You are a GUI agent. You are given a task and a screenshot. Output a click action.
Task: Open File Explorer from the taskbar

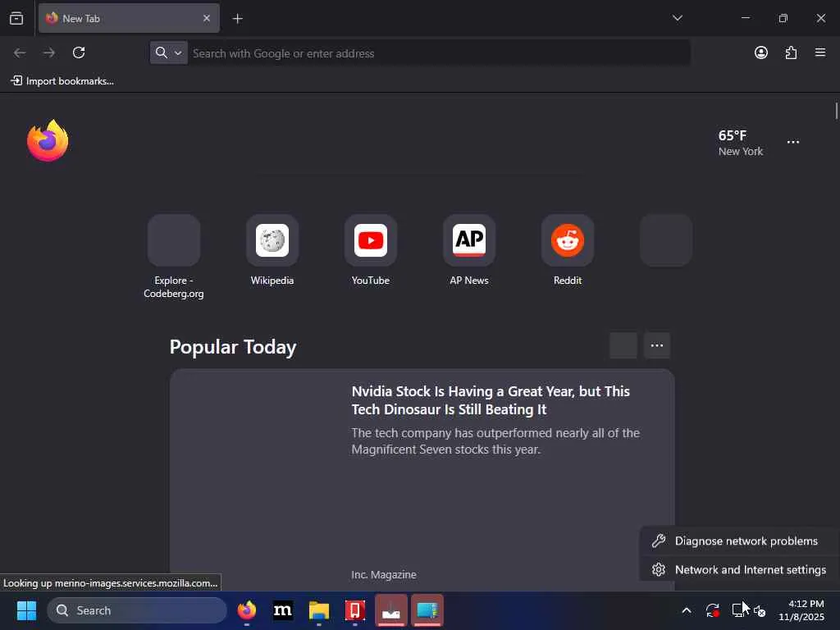coord(319,610)
